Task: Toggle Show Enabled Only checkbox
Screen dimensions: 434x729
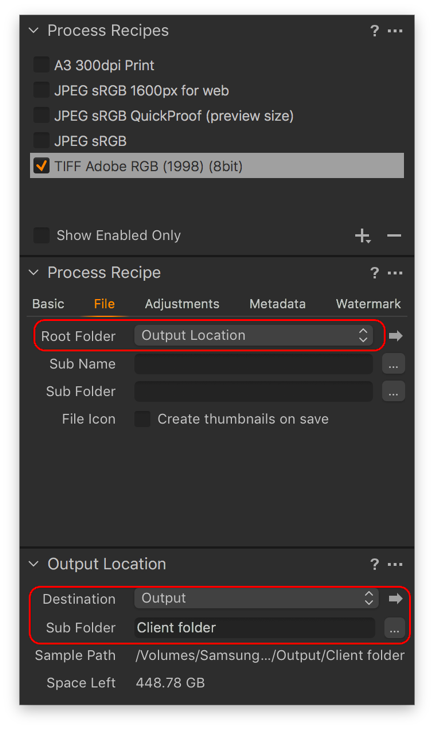Action: click(41, 235)
